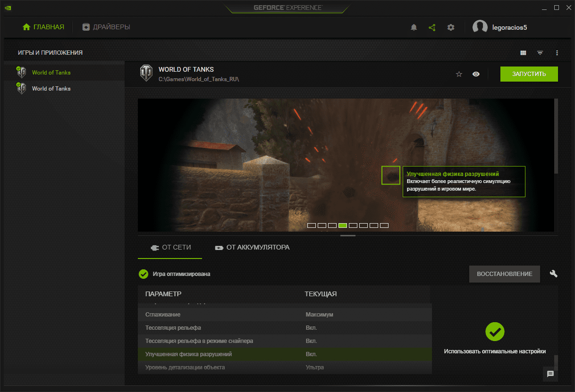Image resolution: width=575 pixels, height=392 pixels.
Task: Click the settings table scrollbar thumb
Action: coord(556,363)
